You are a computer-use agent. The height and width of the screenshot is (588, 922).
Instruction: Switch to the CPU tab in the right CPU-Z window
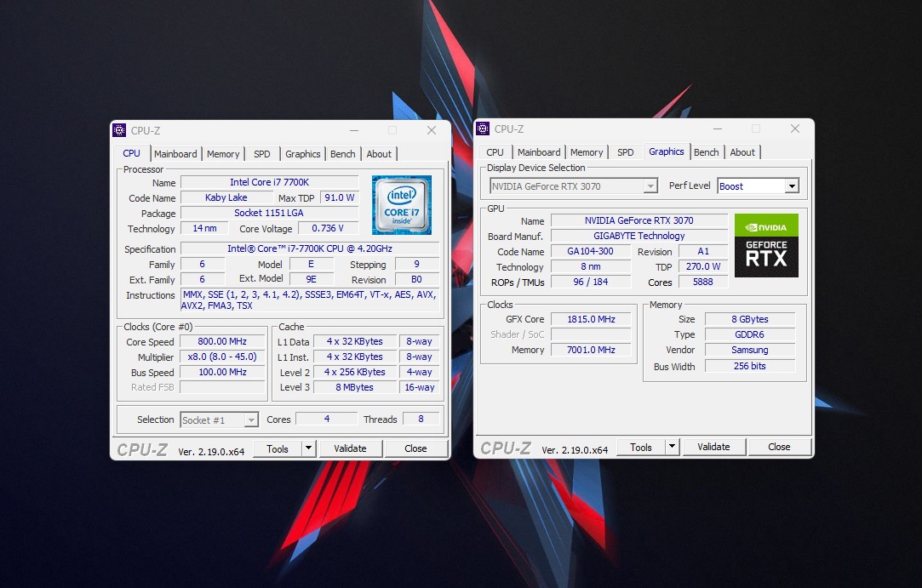[x=495, y=152]
